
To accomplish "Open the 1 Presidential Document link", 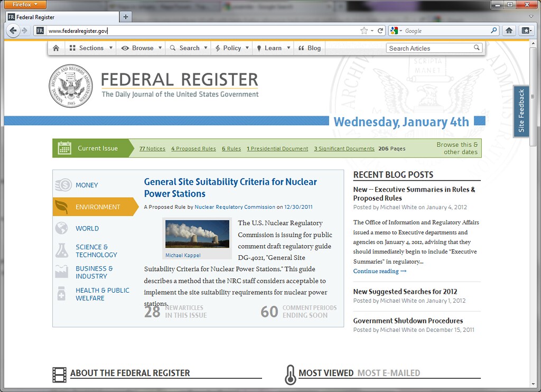I will click(x=277, y=148).
